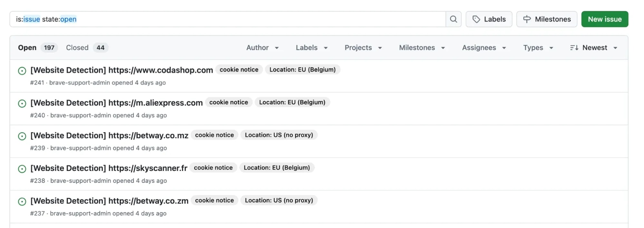Image resolution: width=644 pixels, height=228 pixels.
Task: Click open-issue status icon for codashop issue
Action: 22,71
